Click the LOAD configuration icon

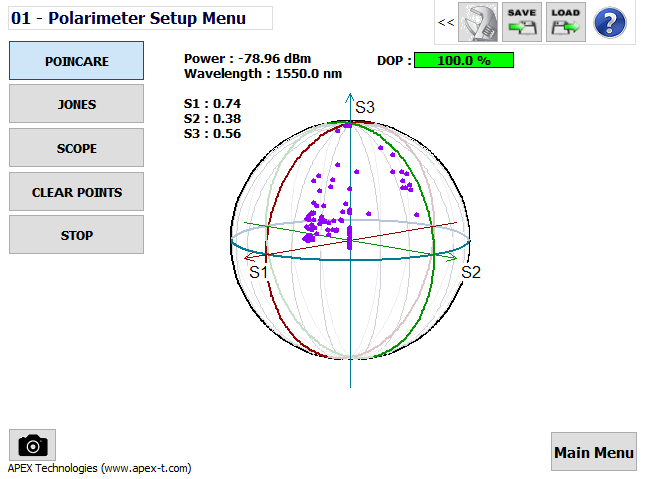566,22
